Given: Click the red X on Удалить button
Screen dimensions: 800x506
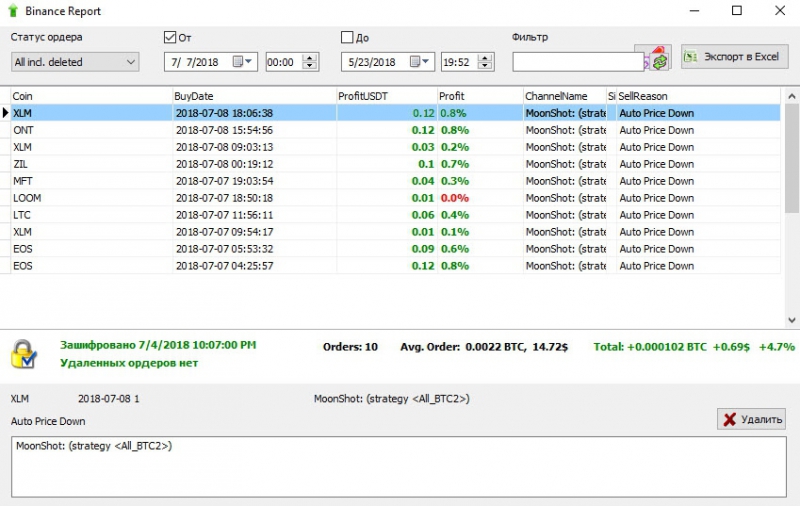Looking at the screenshot, I should pos(730,419).
